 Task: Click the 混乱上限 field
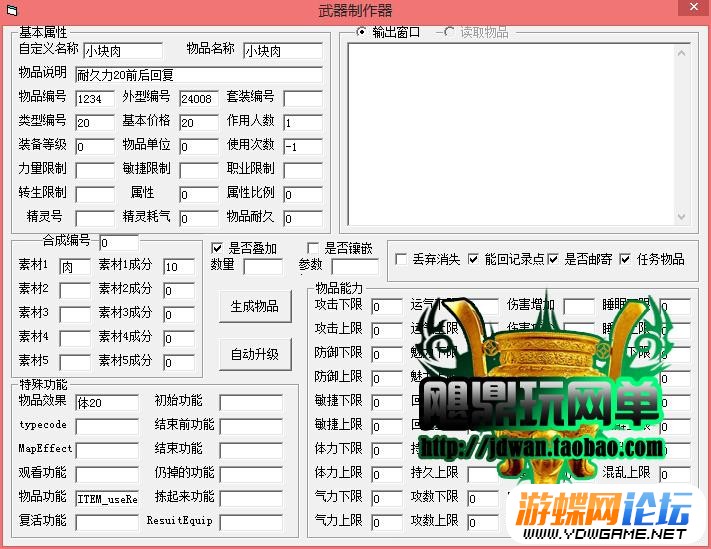[x=675, y=475]
